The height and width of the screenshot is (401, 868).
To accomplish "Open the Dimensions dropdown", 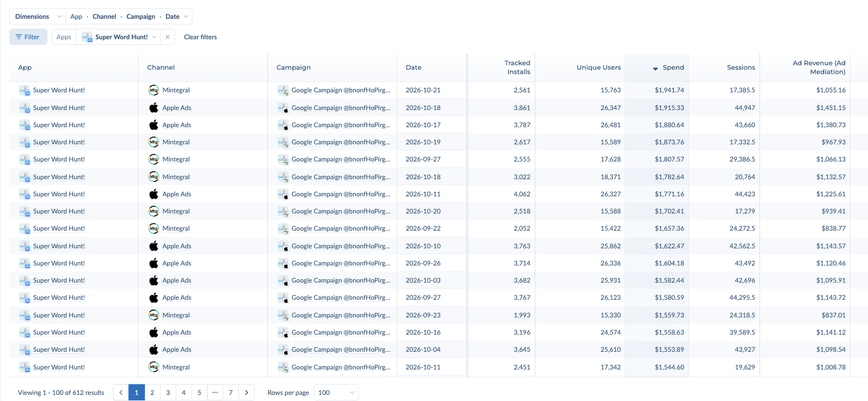I will tap(38, 17).
